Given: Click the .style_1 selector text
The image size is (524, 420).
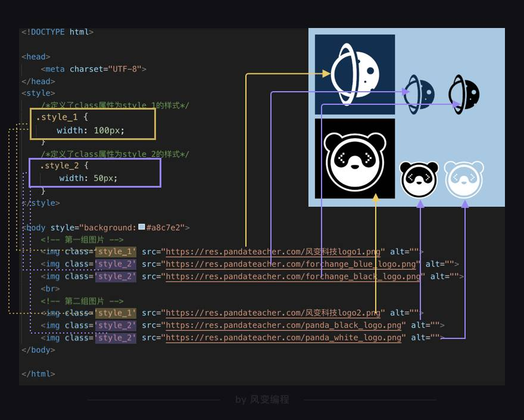Looking at the screenshot, I should click(57, 117).
